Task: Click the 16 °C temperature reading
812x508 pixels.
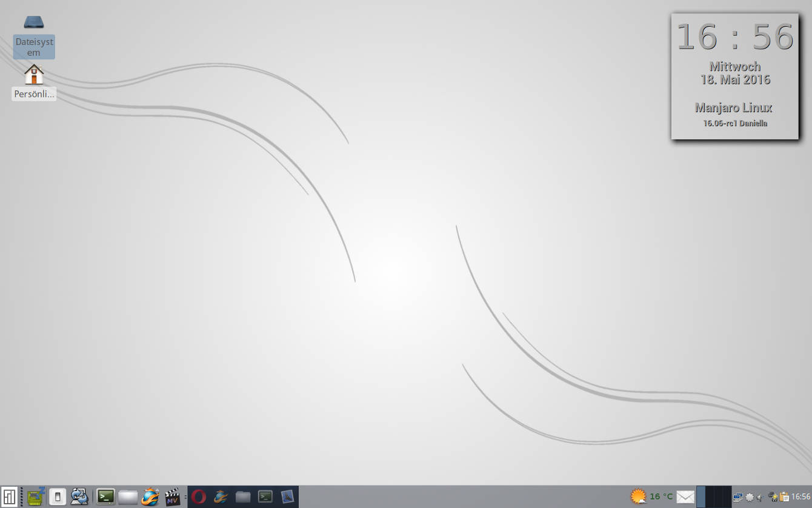Action: [661, 497]
